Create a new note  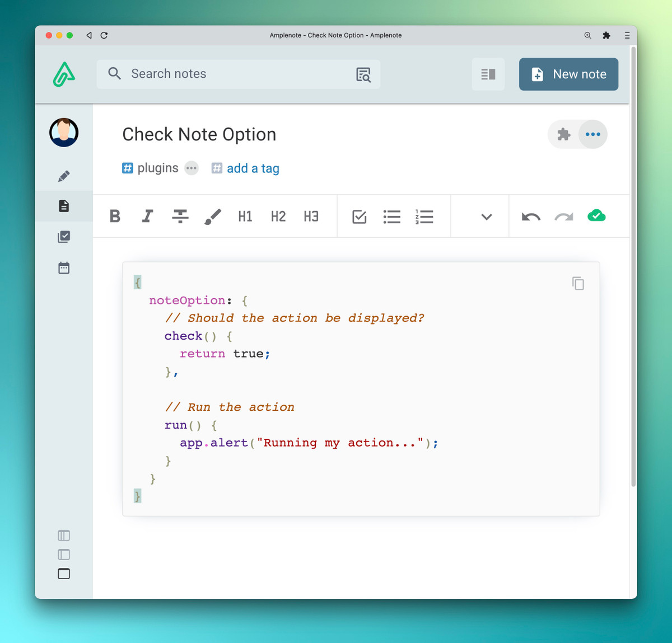(568, 74)
